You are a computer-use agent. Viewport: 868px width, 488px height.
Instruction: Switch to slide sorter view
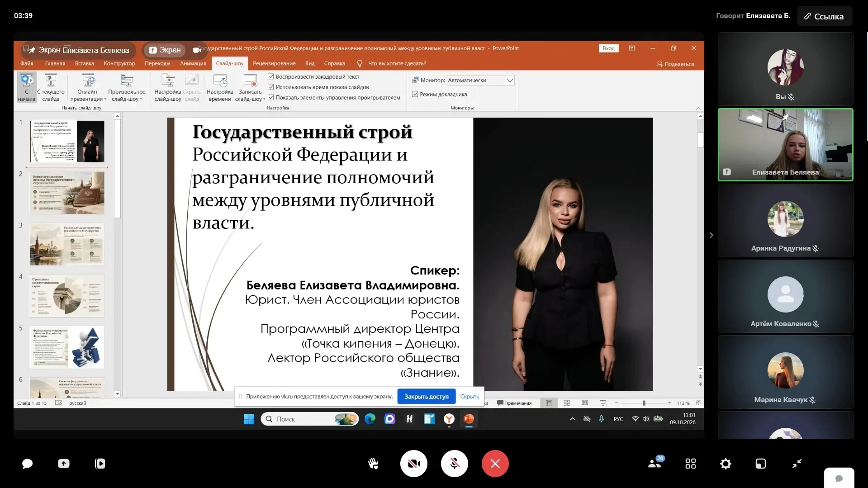coord(567,403)
